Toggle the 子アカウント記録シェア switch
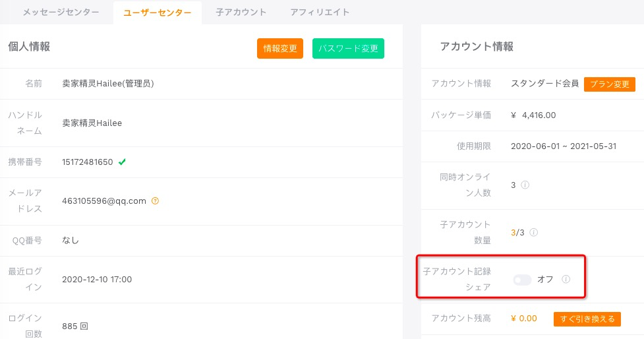Viewport: 644px width, 339px height. pyautogui.click(x=522, y=280)
